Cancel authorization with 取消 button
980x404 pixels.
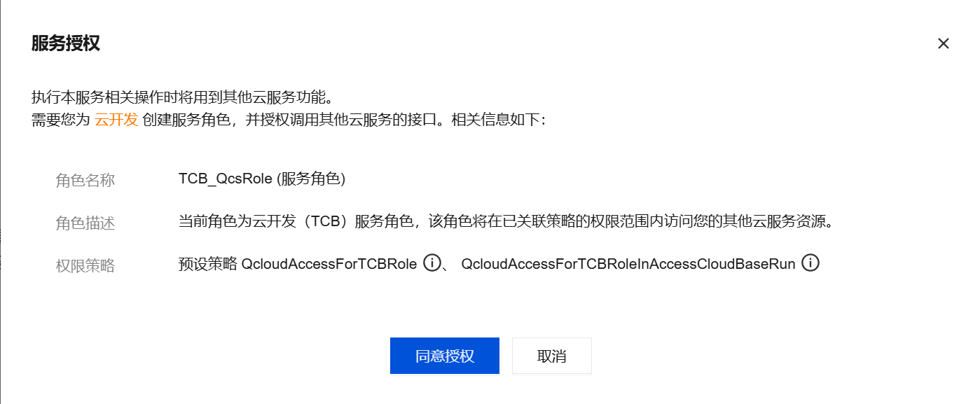552,356
